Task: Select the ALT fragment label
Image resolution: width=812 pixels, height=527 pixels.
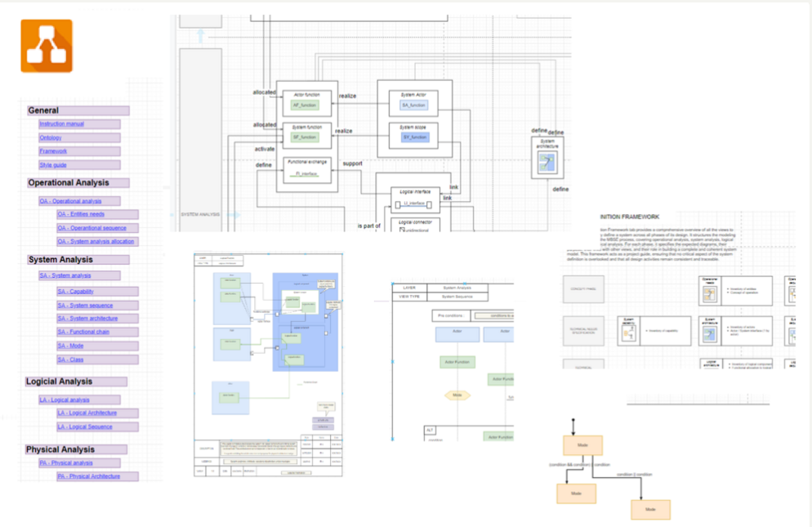Action: [x=430, y=430]
